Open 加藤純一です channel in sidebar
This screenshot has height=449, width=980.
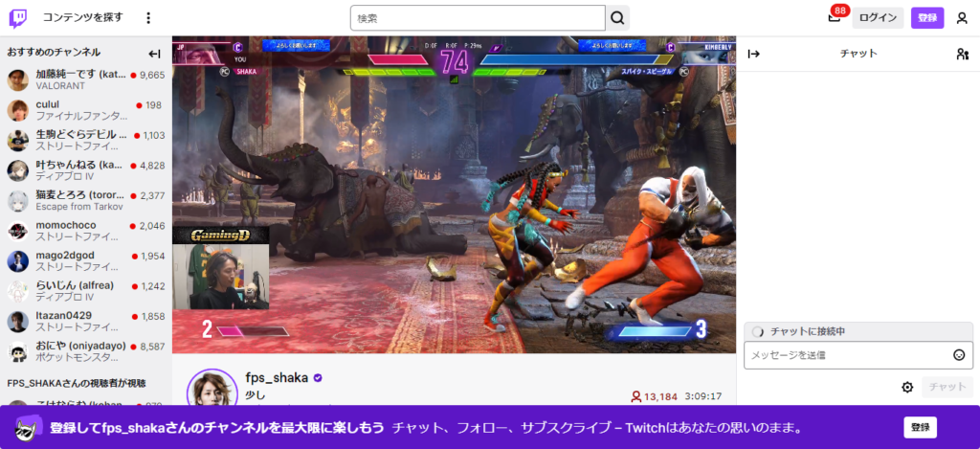(85, 80)
